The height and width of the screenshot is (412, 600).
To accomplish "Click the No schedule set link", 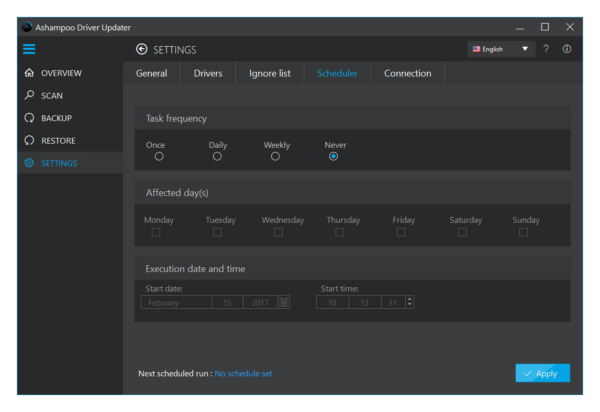I will (243, 373).
